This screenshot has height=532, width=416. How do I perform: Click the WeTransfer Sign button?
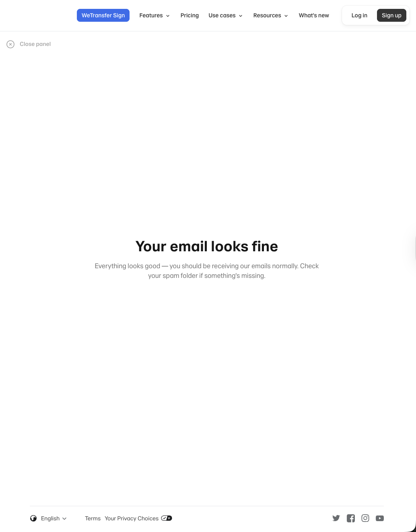click(x=103, y=15)
